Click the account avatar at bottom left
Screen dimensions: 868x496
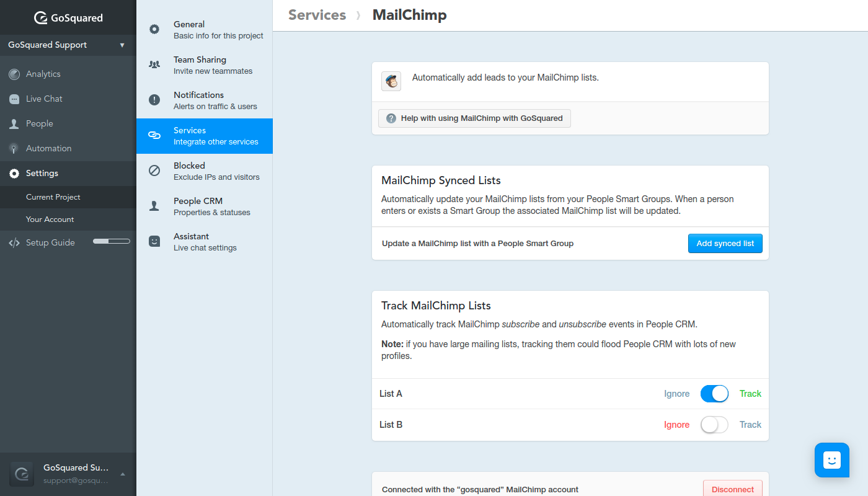click(x=22, y=474)
